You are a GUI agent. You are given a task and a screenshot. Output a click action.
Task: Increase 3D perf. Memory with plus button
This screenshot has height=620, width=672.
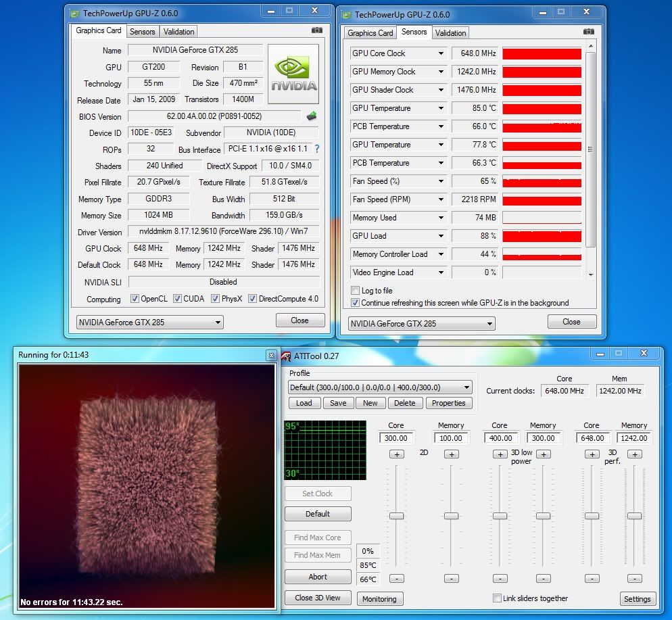point(635,454)
